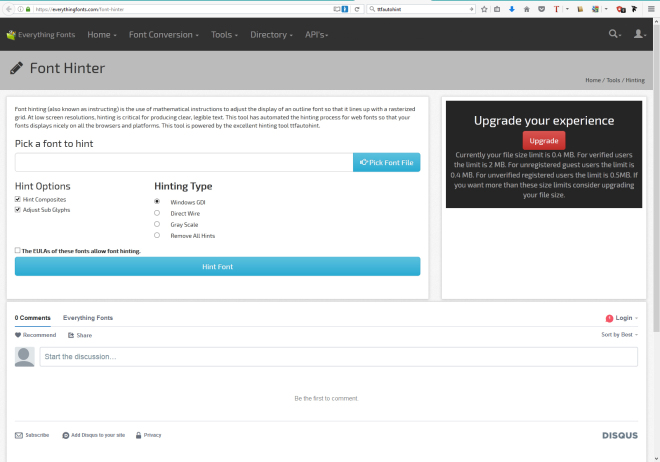Open dropdown arrow next to colorful extension icon

pos(606,9)
